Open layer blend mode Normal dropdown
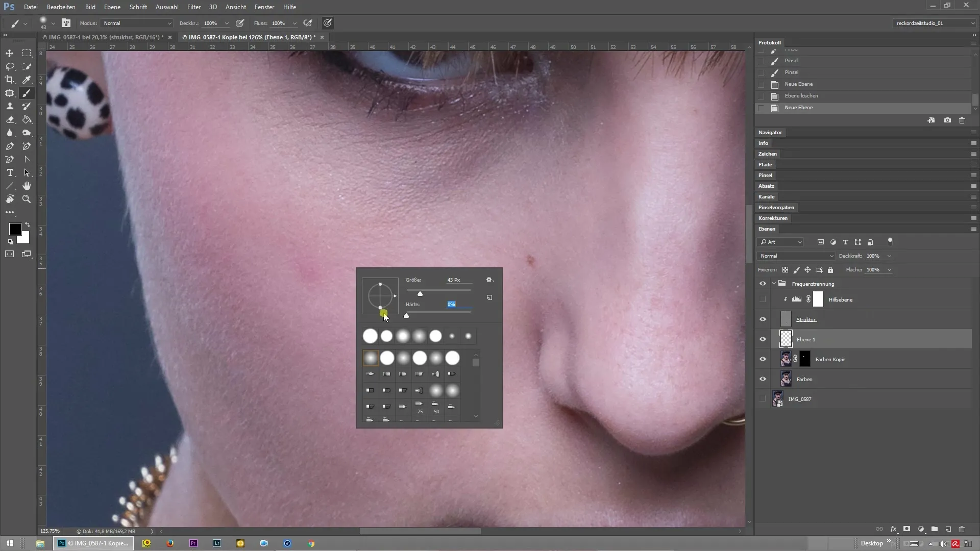This screenshot has width=980, height=551. (796, 256)
